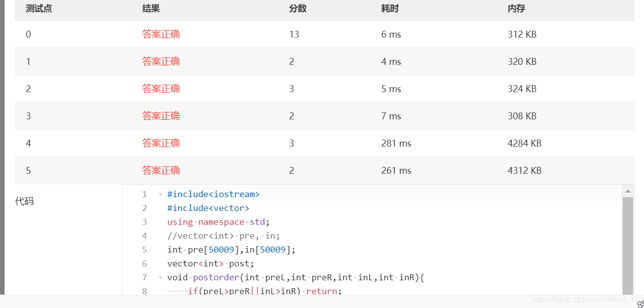Click the '7 ms' time cell
Viewport: 644px width, 308px height.
391,116
